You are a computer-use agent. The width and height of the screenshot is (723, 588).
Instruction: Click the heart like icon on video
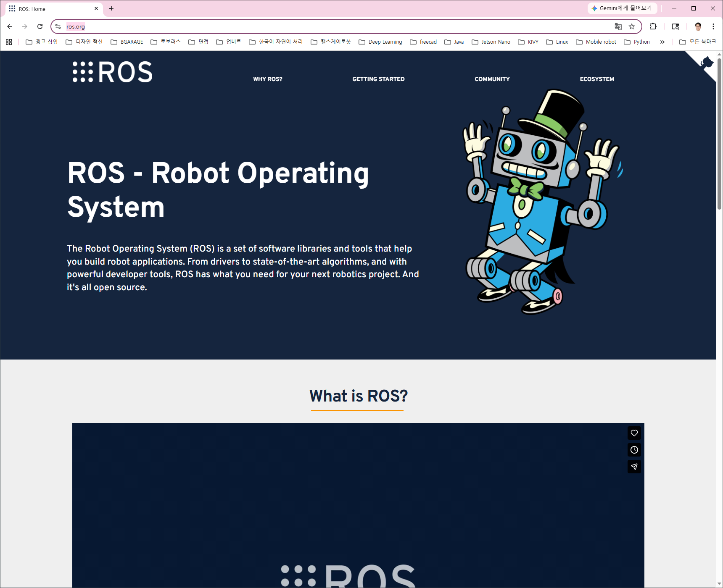tap(634, 433)
